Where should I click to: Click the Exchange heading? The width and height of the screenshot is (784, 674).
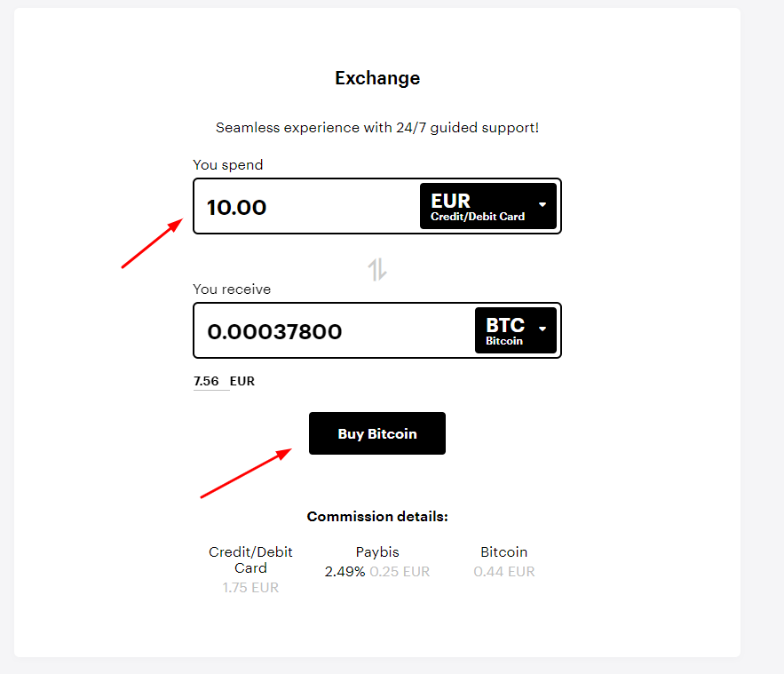click(x=376, y=78)
